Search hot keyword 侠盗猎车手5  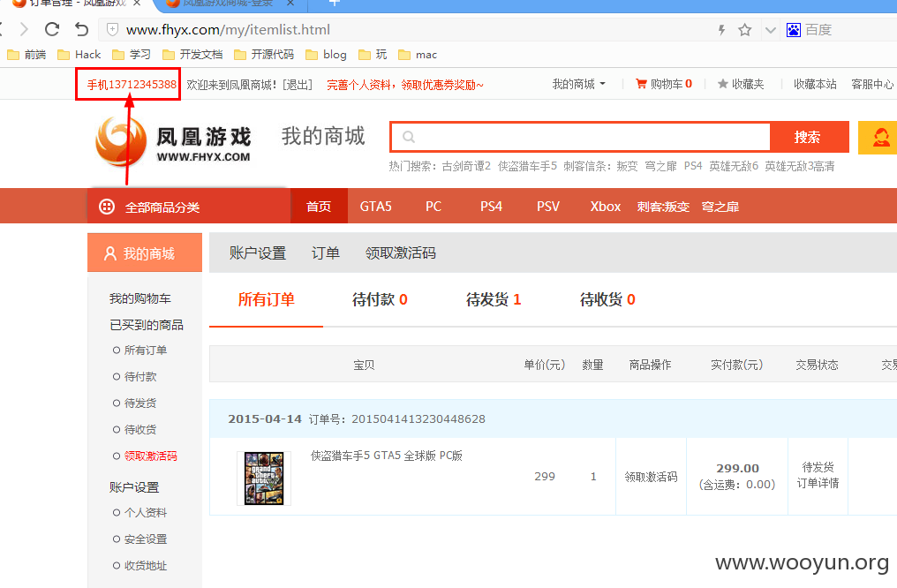pos(527,166)
